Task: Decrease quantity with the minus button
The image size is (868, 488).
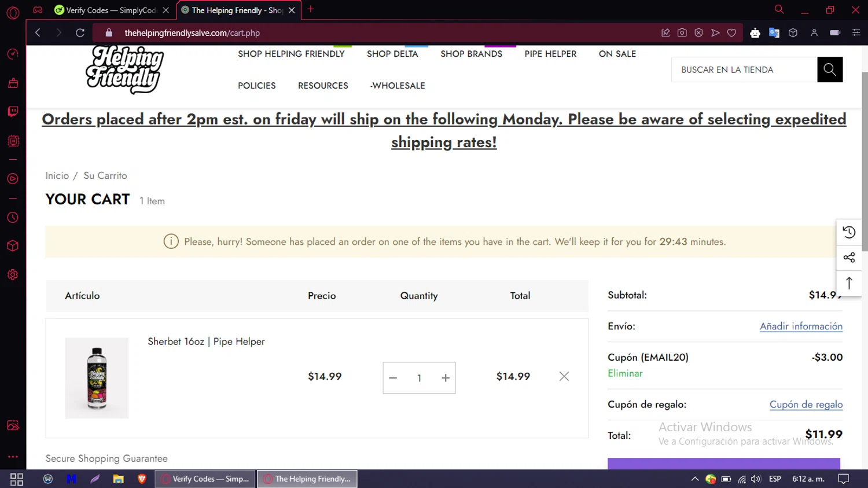Action: click(393, 378)
